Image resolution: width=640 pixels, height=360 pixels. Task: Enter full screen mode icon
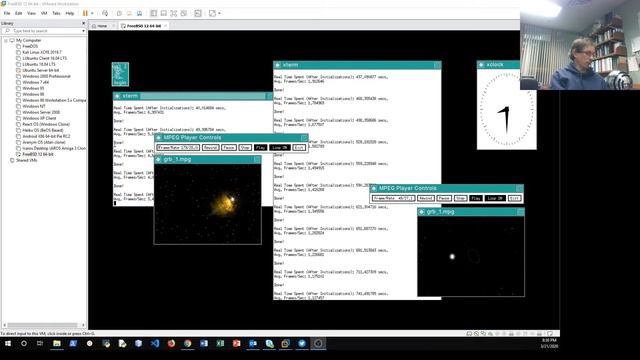tap(173, 13)
